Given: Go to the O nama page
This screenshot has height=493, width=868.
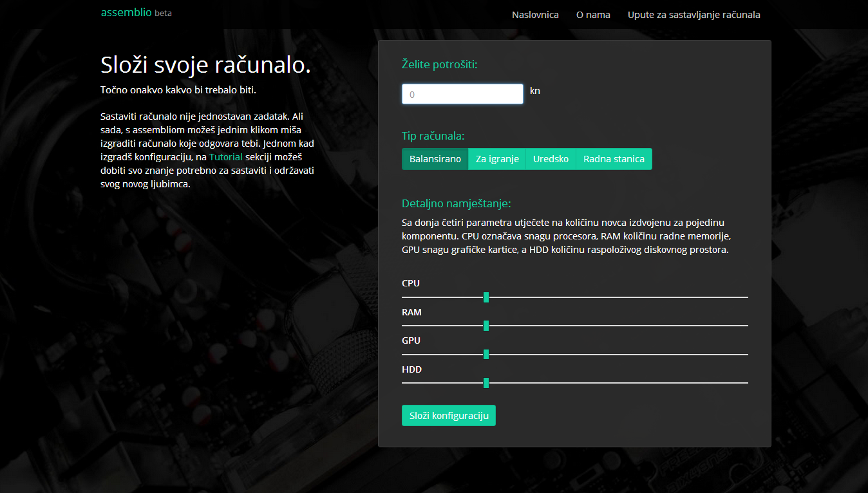Looking at the screenshot, I should [593, 15].
